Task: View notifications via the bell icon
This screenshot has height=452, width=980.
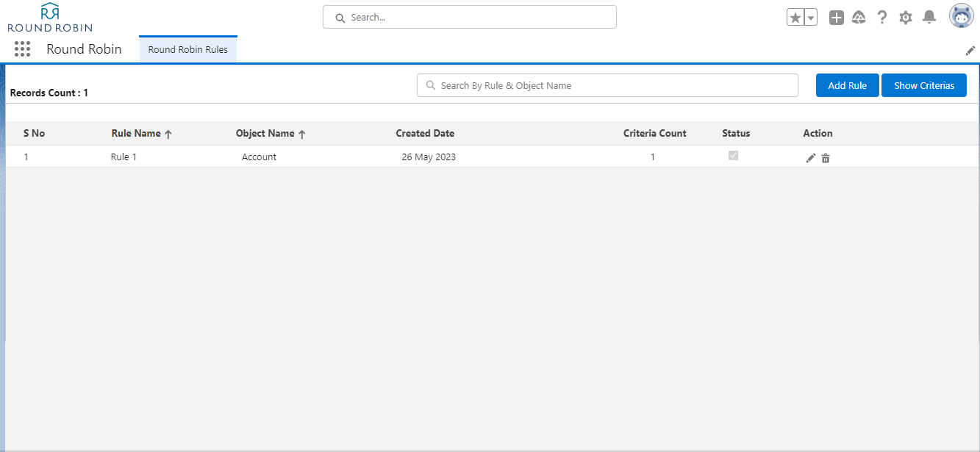Action: [x=929, y=17]
